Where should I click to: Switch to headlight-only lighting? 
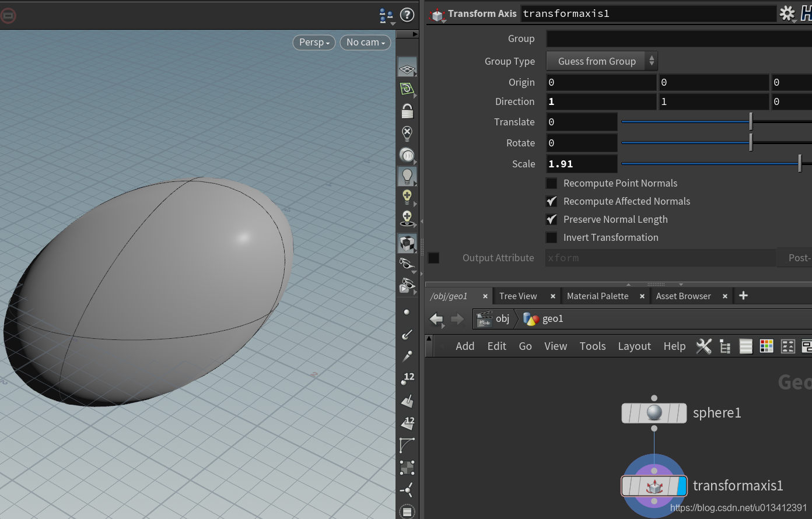coord(407,155)
